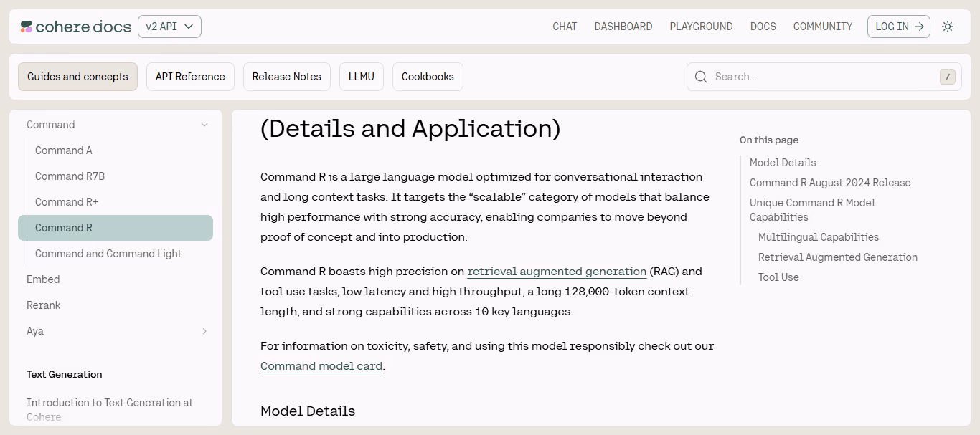Image resolution: width=980 pixels, height=435 pixels.
Task: Click the LOG IN button
Action: [899, 27]
